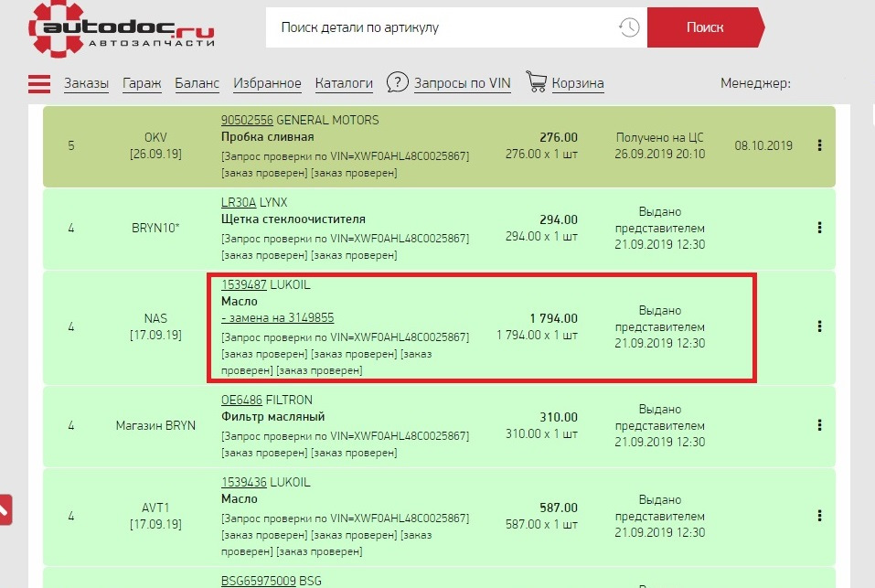Open the Баланс page

click(197, 83)
